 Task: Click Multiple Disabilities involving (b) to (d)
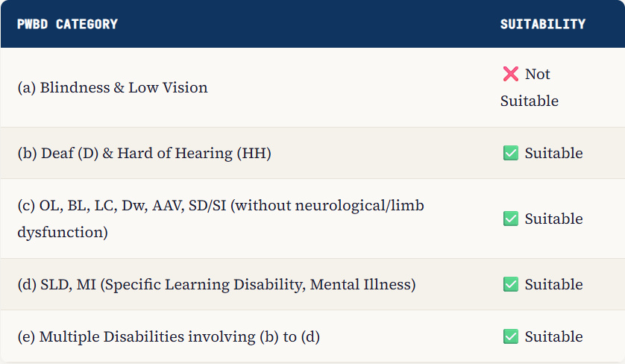click(x=169, y=336)
